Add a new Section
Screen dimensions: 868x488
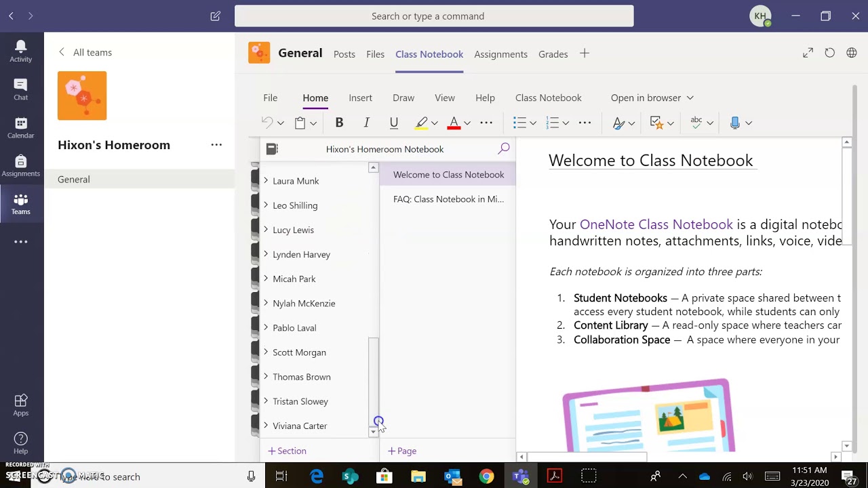point(287,451)
